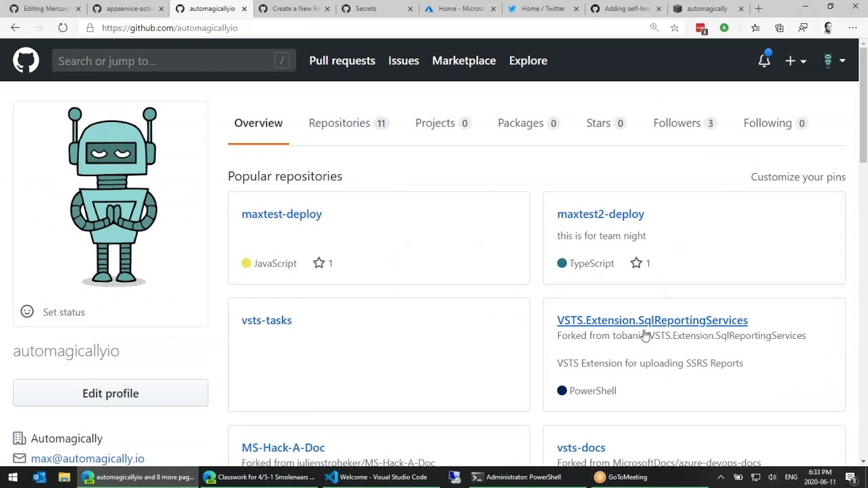Close the active automagicallyio browser tab
Screen dimensions: 868x488
point(244,9)
